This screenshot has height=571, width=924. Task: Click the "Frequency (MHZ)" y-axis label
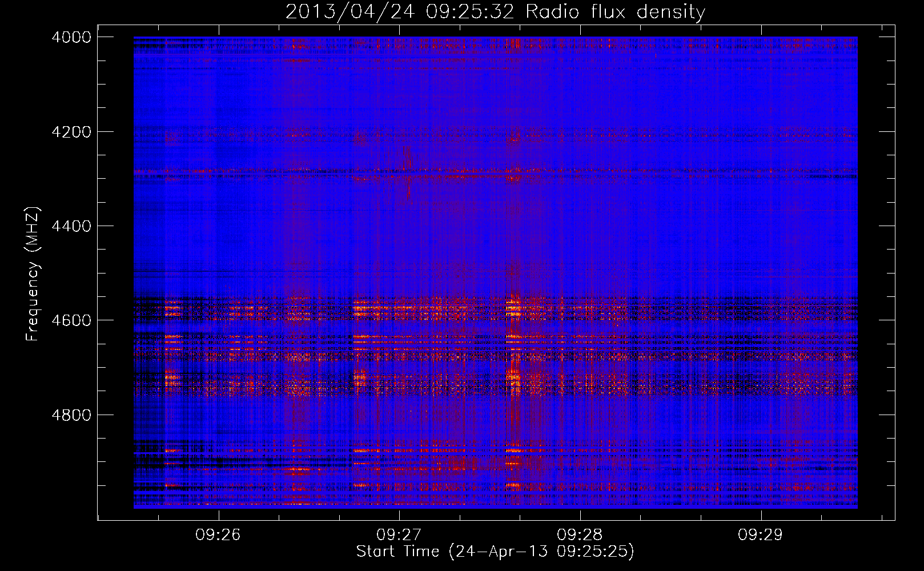[33, 274]
